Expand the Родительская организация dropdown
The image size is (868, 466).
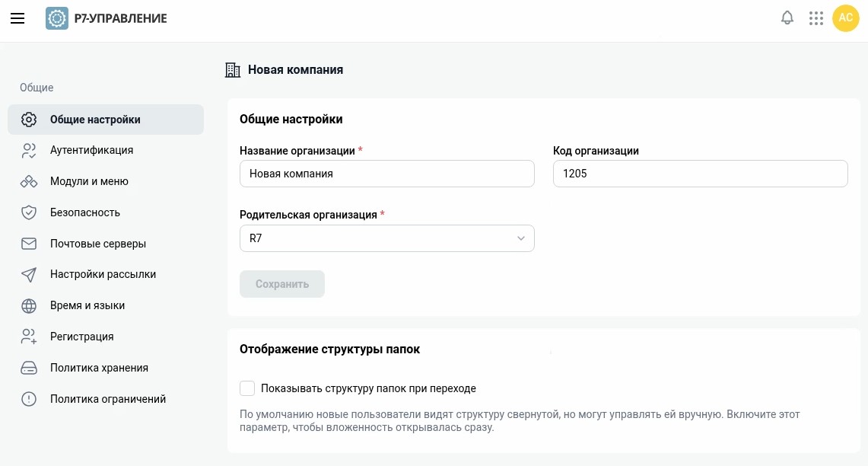[387, 238]
